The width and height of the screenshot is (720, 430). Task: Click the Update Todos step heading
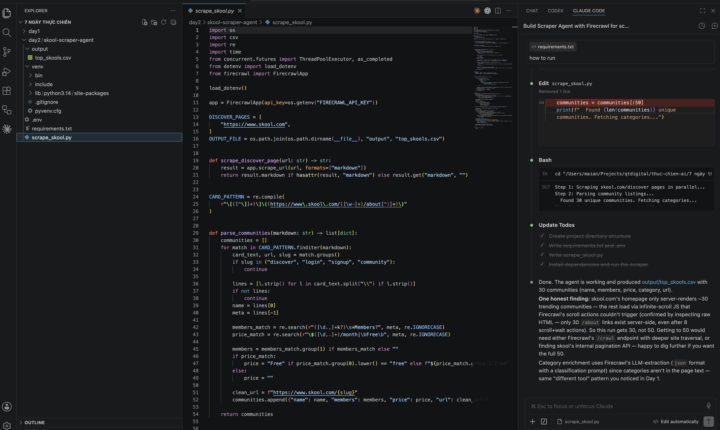click(x=557, y=225)
